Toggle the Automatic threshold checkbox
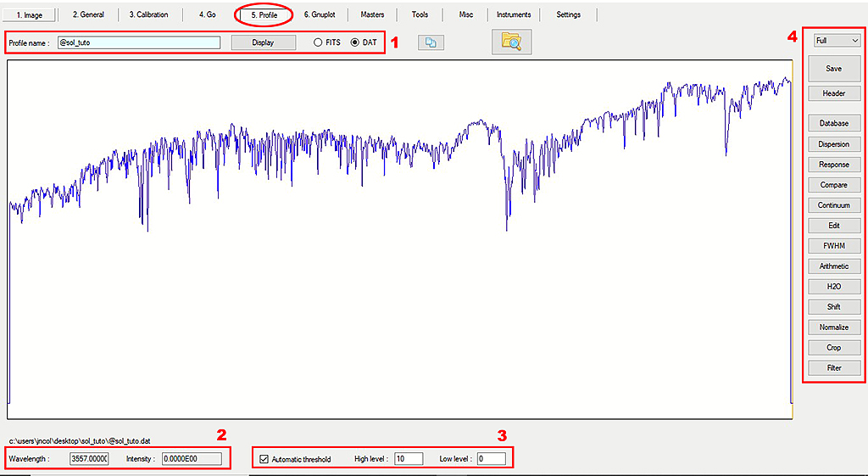The height and width of the screenshot is (476, 868). point(264,459)
